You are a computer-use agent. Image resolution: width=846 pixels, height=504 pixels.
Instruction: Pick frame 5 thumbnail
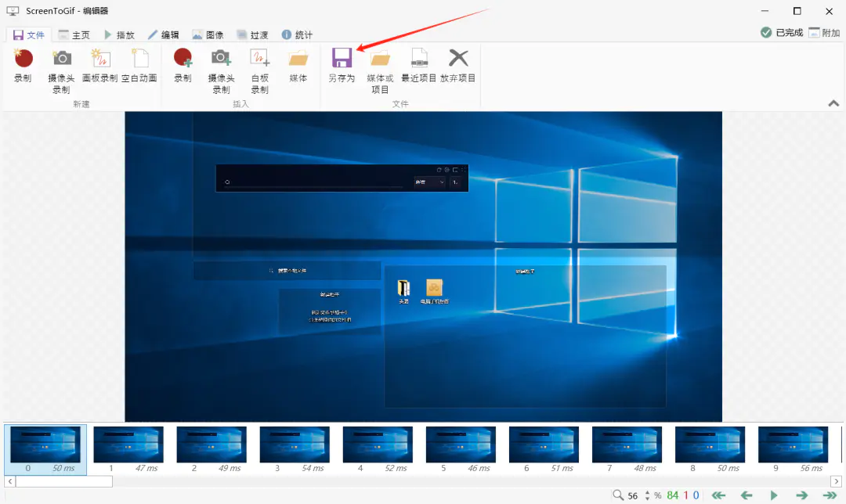tap(461, 449)
